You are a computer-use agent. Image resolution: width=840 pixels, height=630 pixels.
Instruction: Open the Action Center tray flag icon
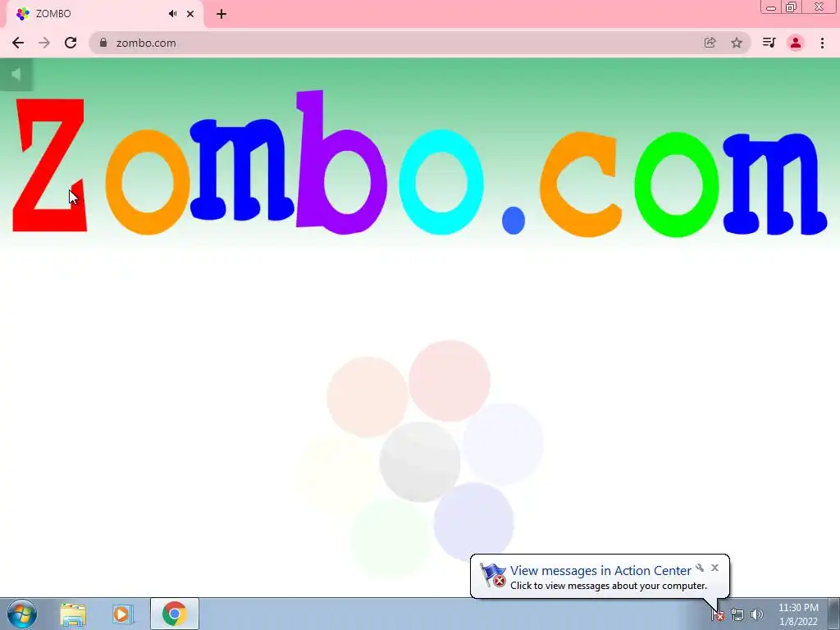click(718, 615)
